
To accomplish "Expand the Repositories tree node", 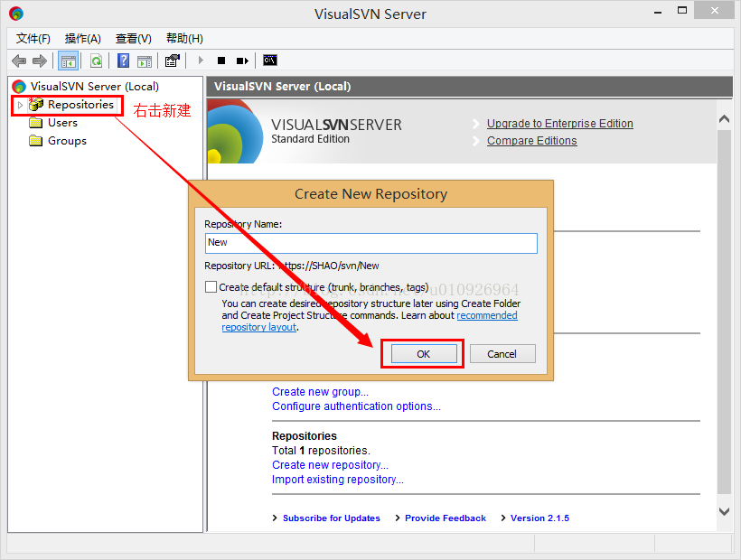I will [x=20, y=105].
